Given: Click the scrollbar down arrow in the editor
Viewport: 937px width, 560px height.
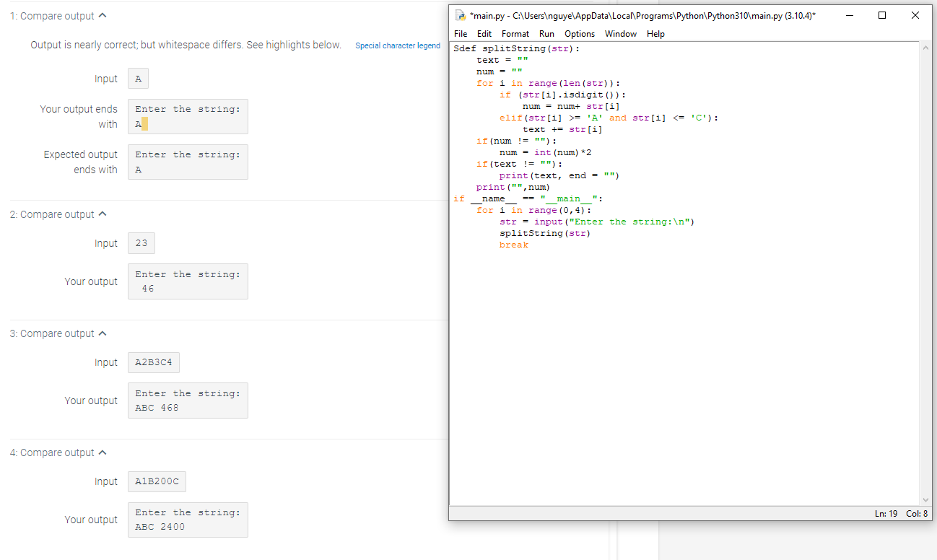Looking at the screenshot, I should click(925, 499).
